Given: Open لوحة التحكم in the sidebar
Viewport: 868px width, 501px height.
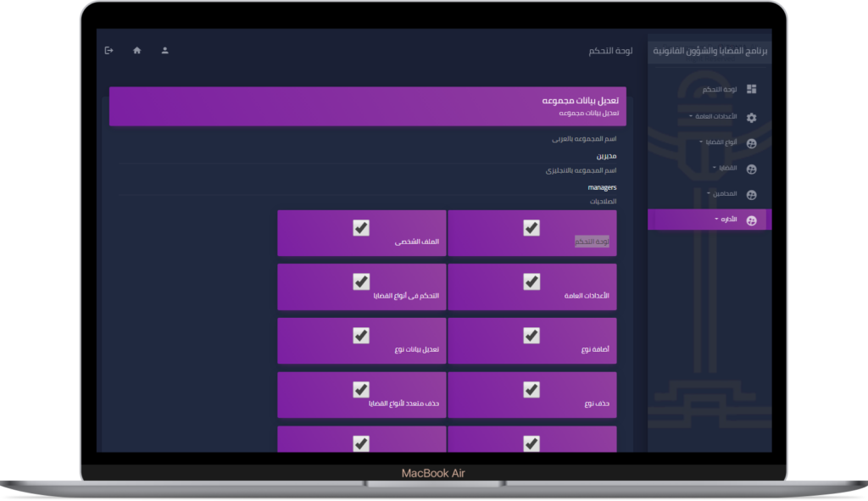Looking at the screenshot, I should point(719,89).
